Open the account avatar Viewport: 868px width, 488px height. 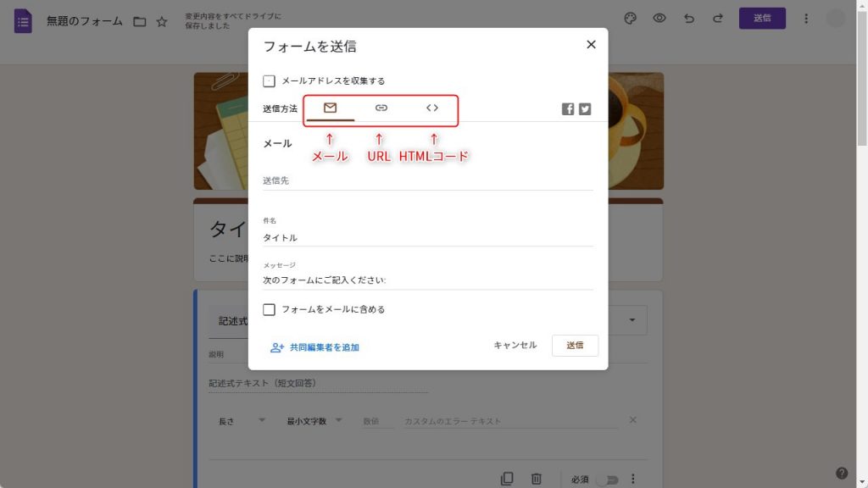click(x=835, y=19)
